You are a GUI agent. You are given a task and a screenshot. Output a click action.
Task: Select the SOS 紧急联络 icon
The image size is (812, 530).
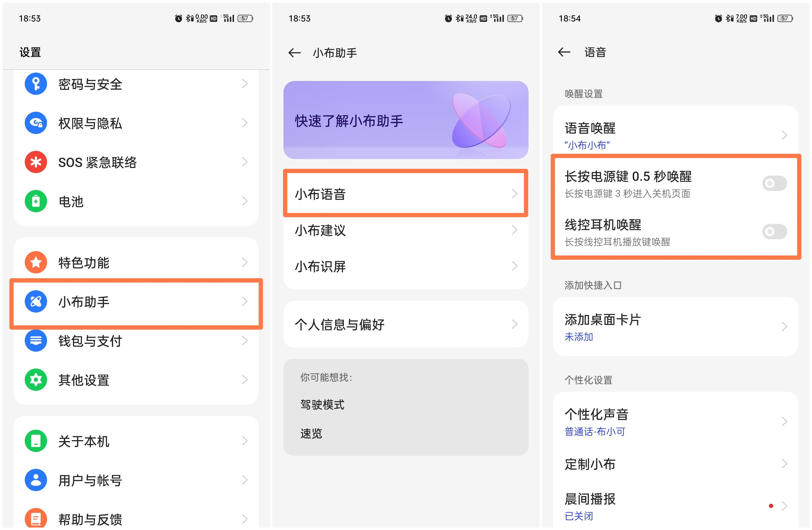point(35,162)
